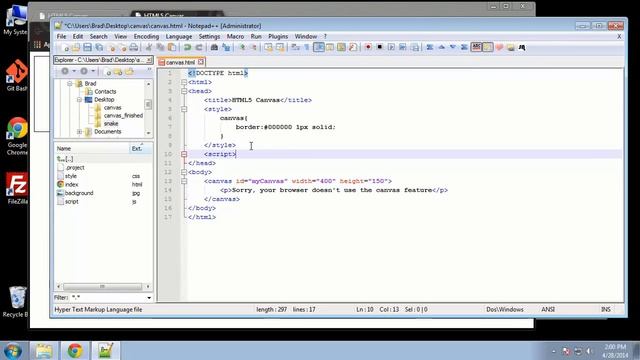Select the background jpg file in list
Viewport: 640px width, 360px height.
(x=79, y=193)
